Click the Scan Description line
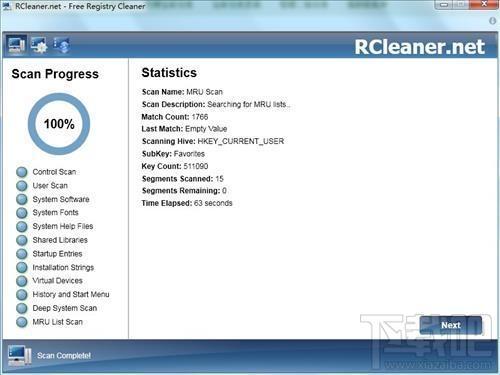This screenshot has width=500, height=375. click(216, 104)
